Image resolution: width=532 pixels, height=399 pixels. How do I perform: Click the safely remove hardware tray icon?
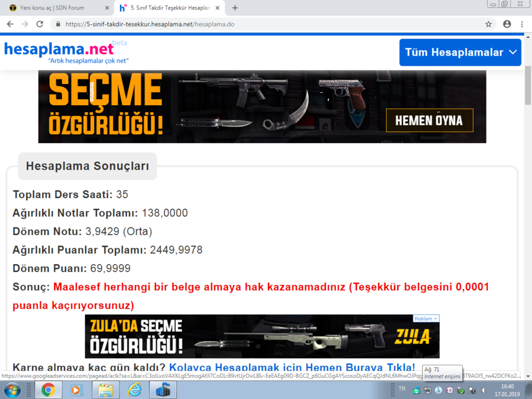coord(460,390)
